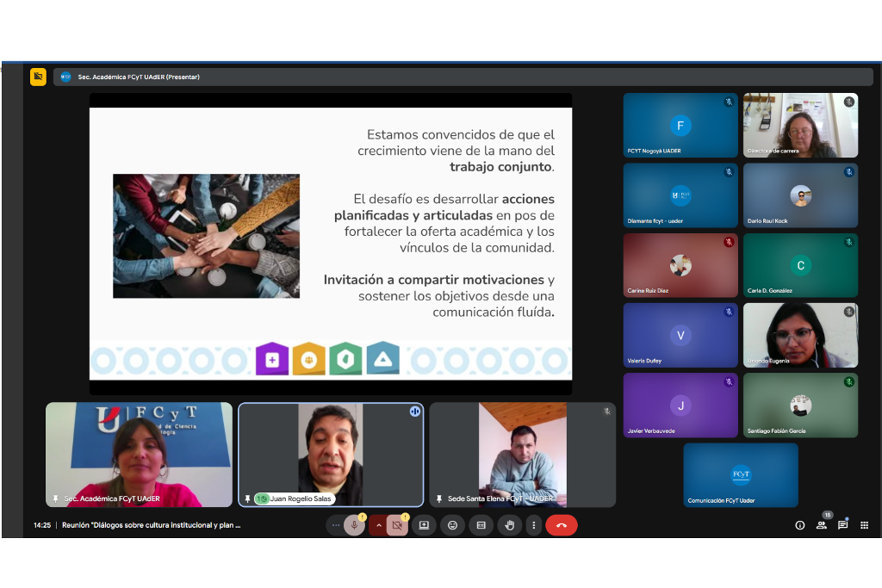Expand the camera options chevron
Image resolution: width=882 pixels, height=588 pixels.
378,525
